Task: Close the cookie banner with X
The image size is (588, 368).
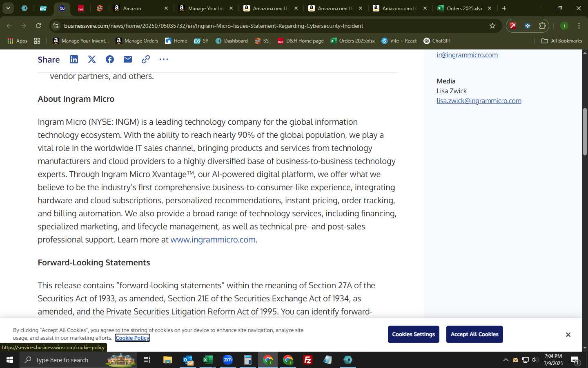Action: pyautogui.click(x=568, y=334)
